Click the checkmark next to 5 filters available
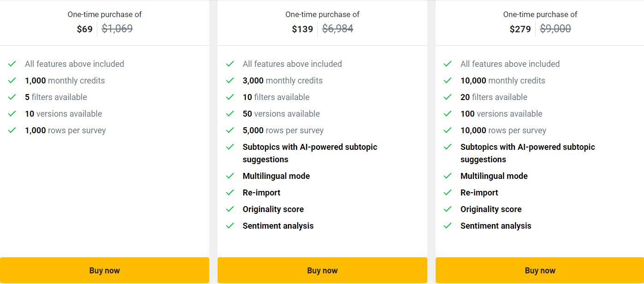The height and width of the screenshot is (284, 644). click(x=12, y=97)
